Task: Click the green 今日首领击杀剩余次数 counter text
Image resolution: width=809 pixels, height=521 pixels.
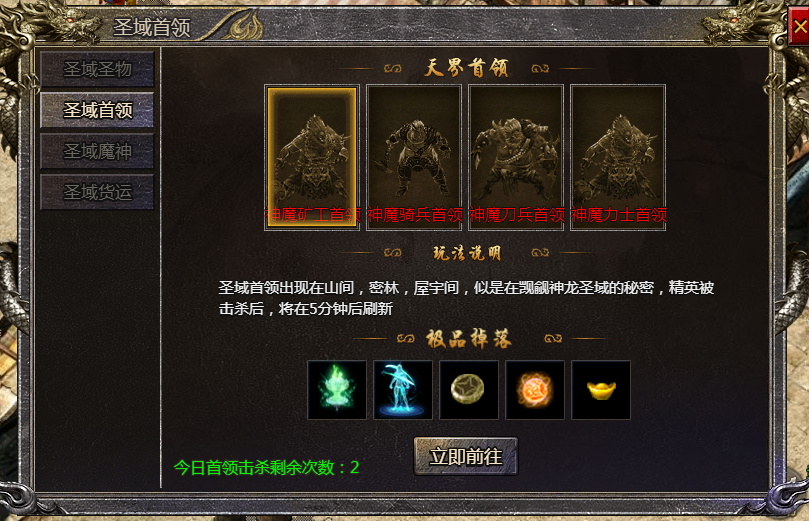Action: point(266,467)
